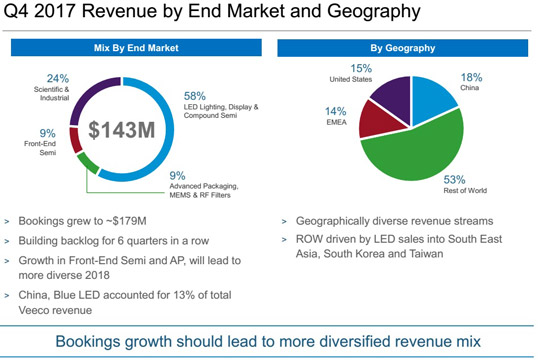The width and height of the screenshot is (542, 360).
Task: Select the 53% Rest of World label
Action: pyautogui.click(x=465, y=184)
